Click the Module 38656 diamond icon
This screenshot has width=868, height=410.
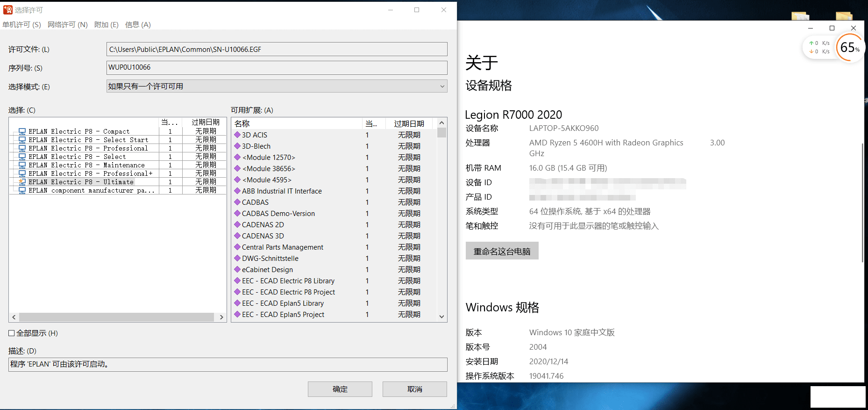pos(237,168)
